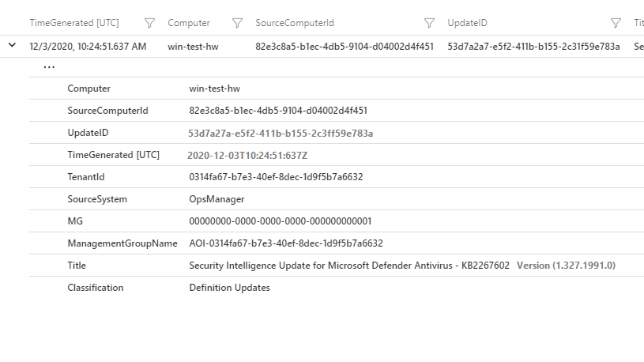
Task: Select the 12/3/2020 timestamp cell in row
Action: point(88,47)
